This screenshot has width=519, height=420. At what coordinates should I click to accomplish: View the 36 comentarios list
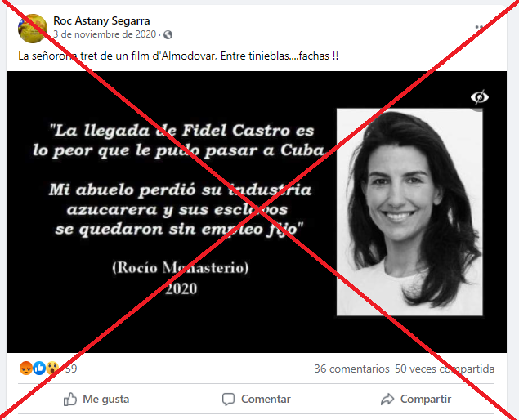pos(351,369)
